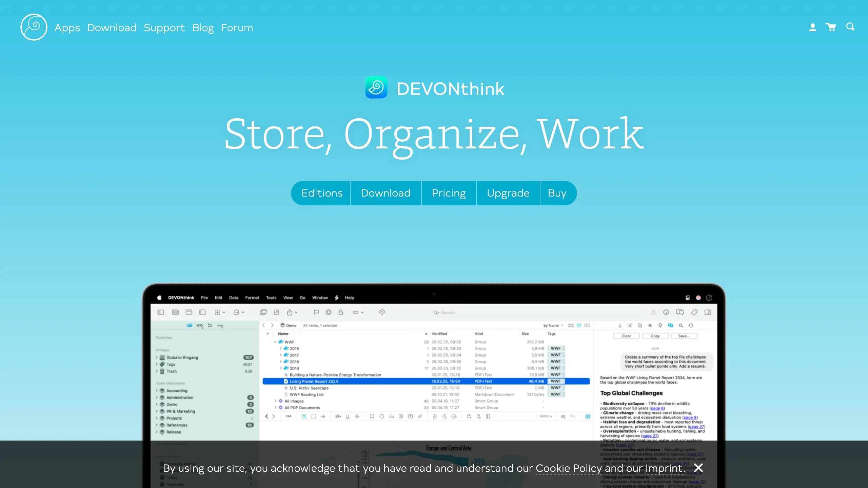Click the DEVONtechnologies spiral logo in header
Viewport: 868px width, 488px height.
point(34,27)
